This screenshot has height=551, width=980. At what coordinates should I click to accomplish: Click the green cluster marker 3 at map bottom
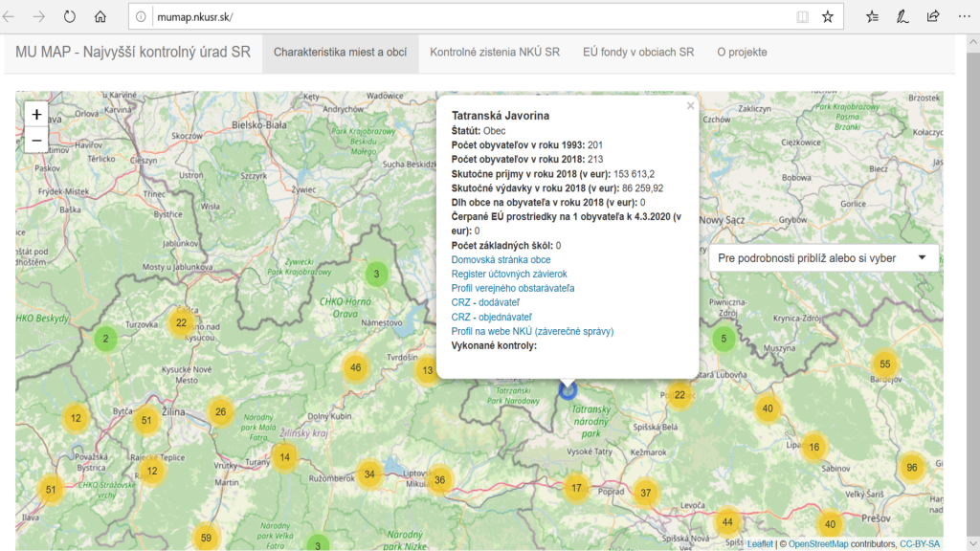[318, 544]
